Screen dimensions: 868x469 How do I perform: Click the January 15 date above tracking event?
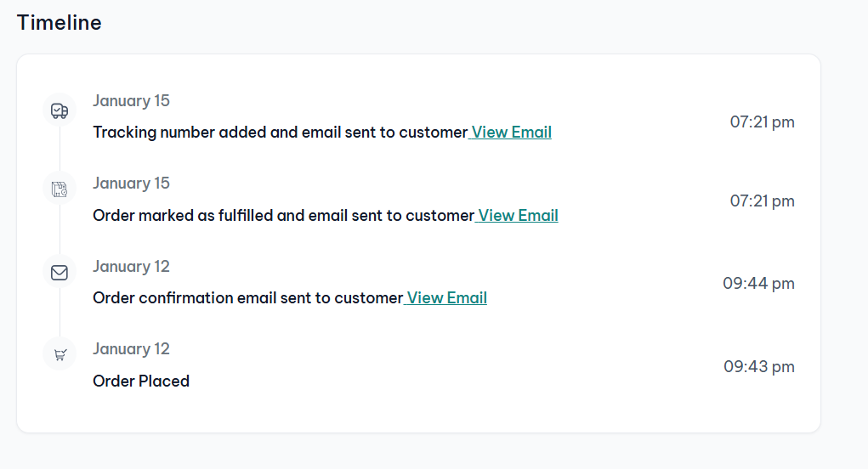click(131, 101)
